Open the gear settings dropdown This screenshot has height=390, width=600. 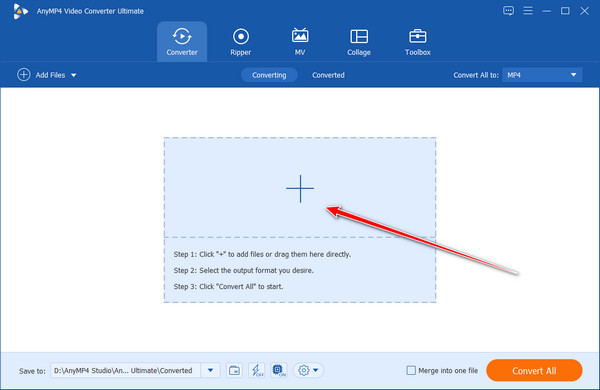click(x=308, y=370)
